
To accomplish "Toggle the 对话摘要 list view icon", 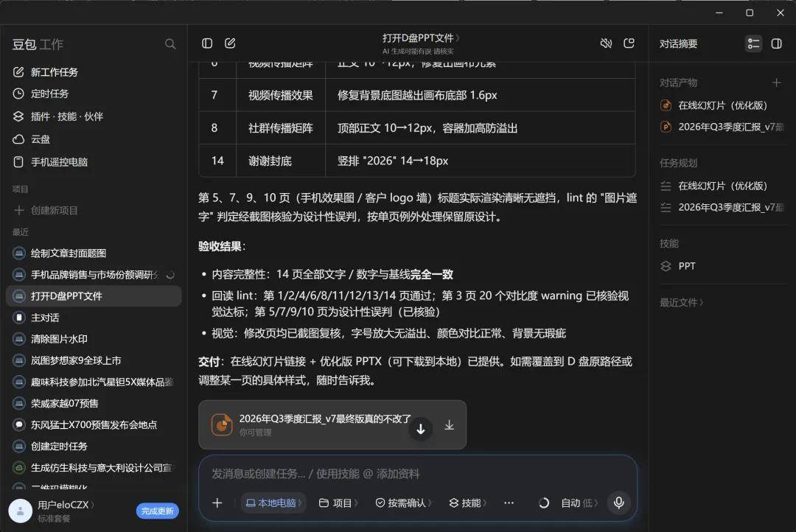I will click(753, 43).
